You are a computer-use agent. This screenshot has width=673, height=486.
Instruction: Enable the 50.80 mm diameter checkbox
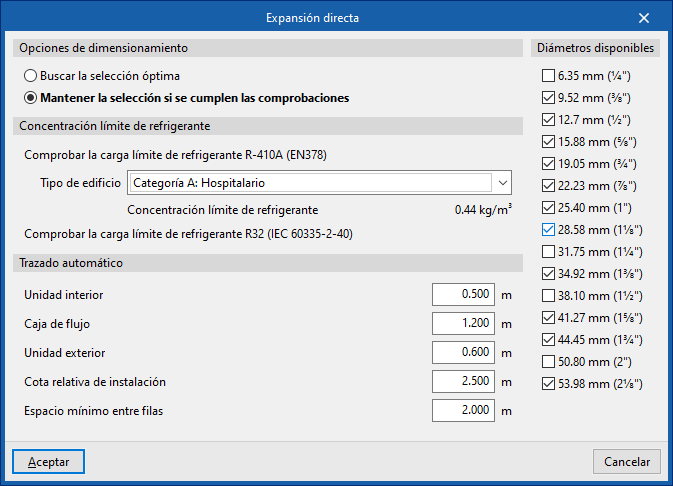(x=548, y=361)
